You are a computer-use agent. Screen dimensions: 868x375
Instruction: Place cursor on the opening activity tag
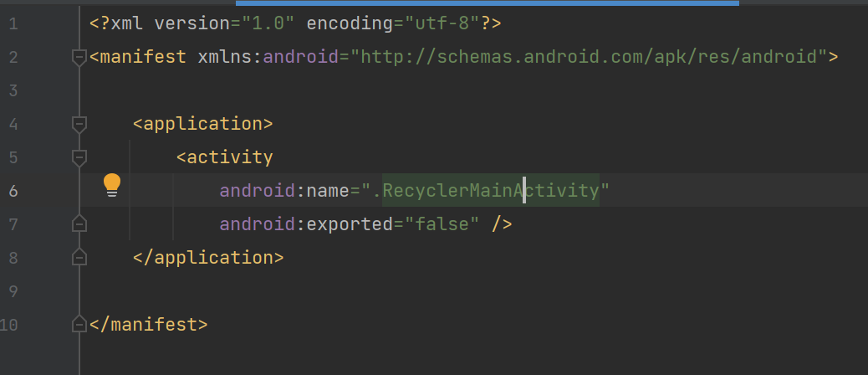click(x=225, y=157)
